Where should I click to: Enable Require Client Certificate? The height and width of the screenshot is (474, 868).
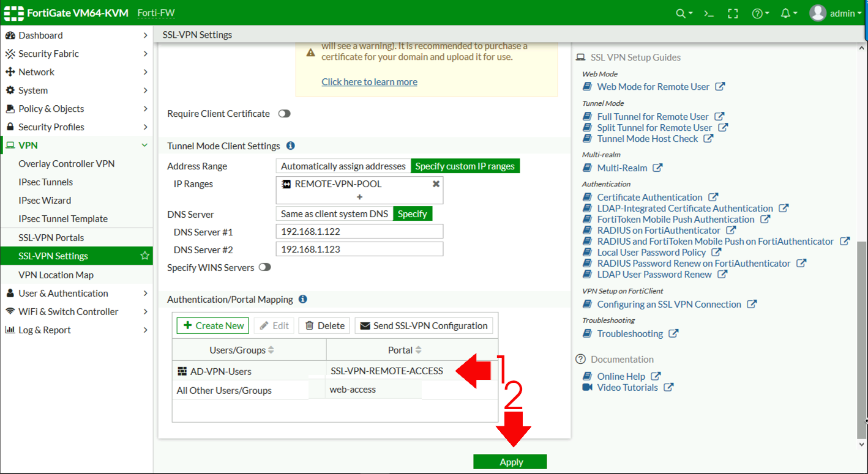(x=283, y=113)
